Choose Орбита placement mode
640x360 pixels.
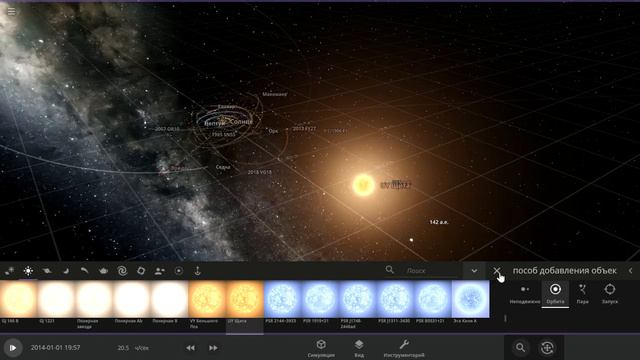point(555,294)
